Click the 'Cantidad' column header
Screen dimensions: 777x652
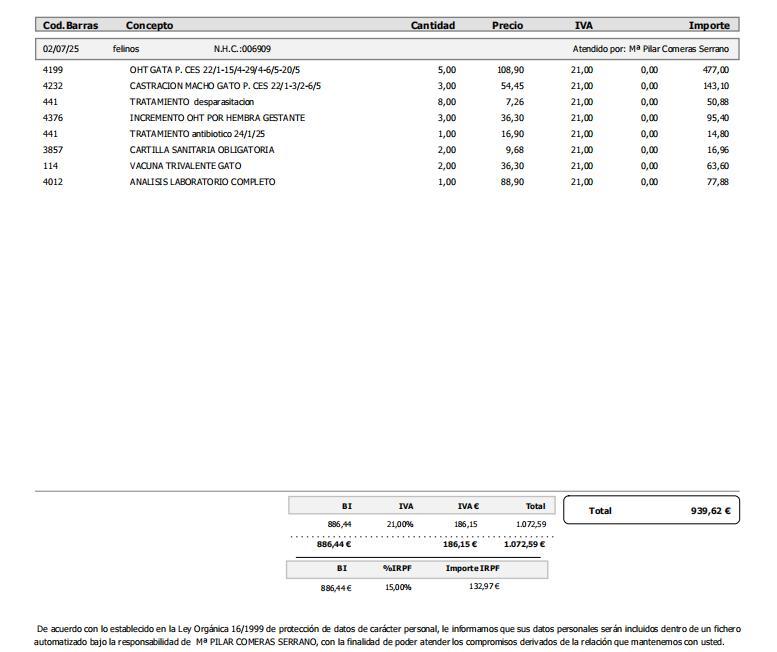pyautogui.click(x=433, y=25)
